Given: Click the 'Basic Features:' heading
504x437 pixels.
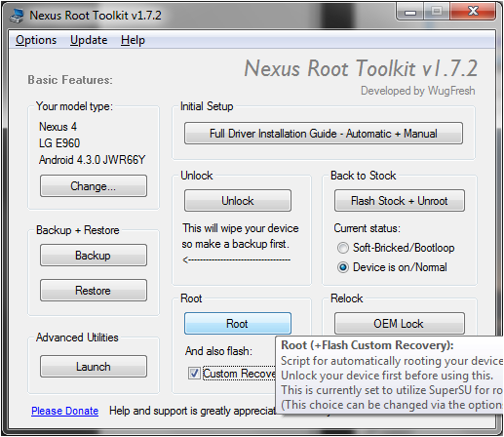Looking at the screenshot, I should tap(70, 80).
